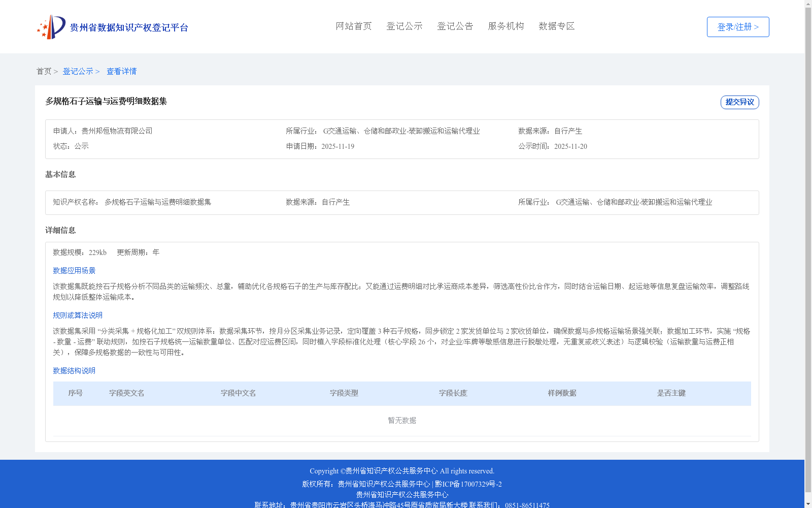
Task: Click the 是否主键 column header
Action: coord(671,393)
